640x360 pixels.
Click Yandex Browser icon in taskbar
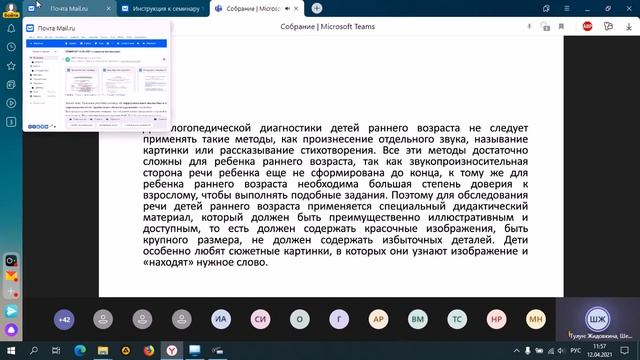[172, 351]
